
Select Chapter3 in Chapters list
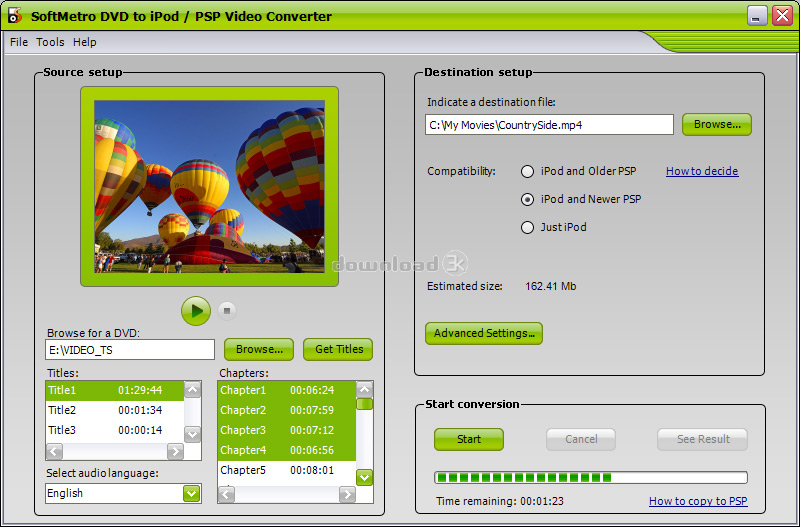(287, 430)
